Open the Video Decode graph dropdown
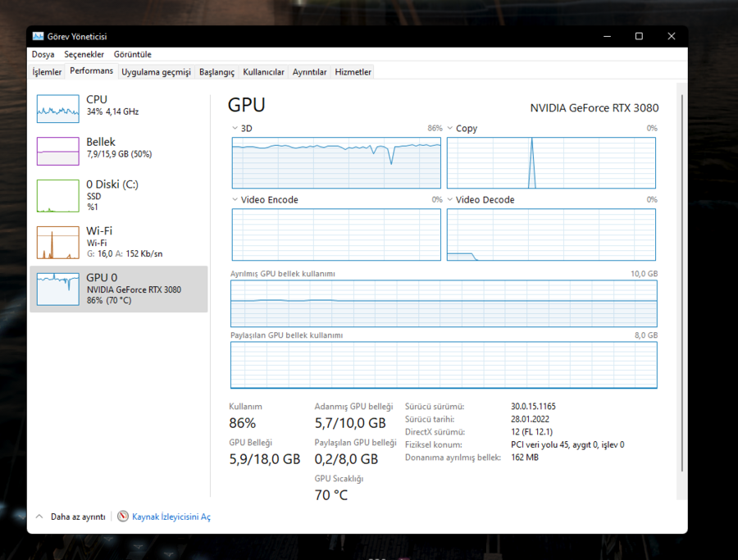 pos(450,199)
